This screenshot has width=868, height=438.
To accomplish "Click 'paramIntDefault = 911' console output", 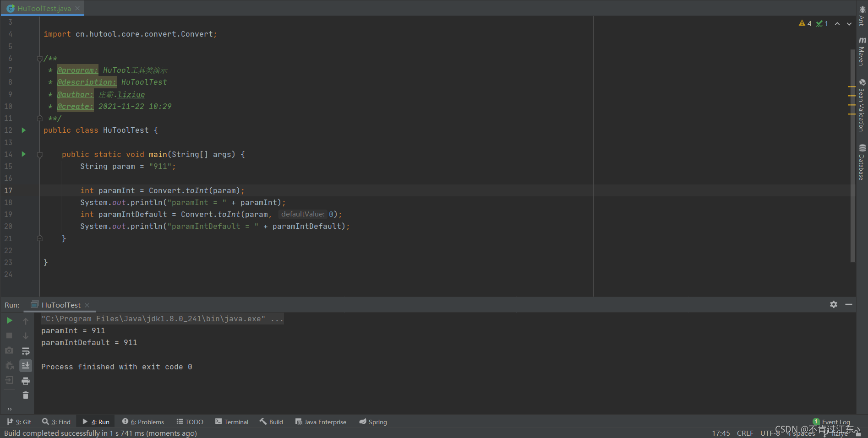I will coord(89,342).
